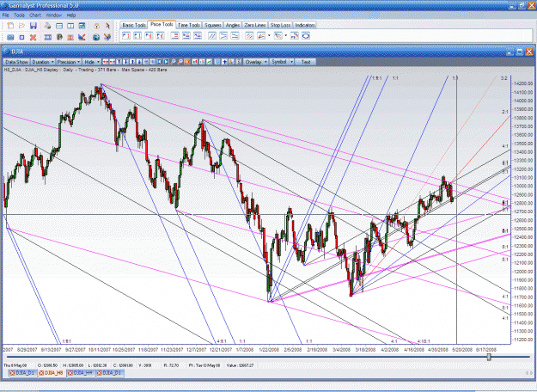Close the DJIA_H4 tab with its X
This screenshot has width=537, height=392.
point(70,373)
